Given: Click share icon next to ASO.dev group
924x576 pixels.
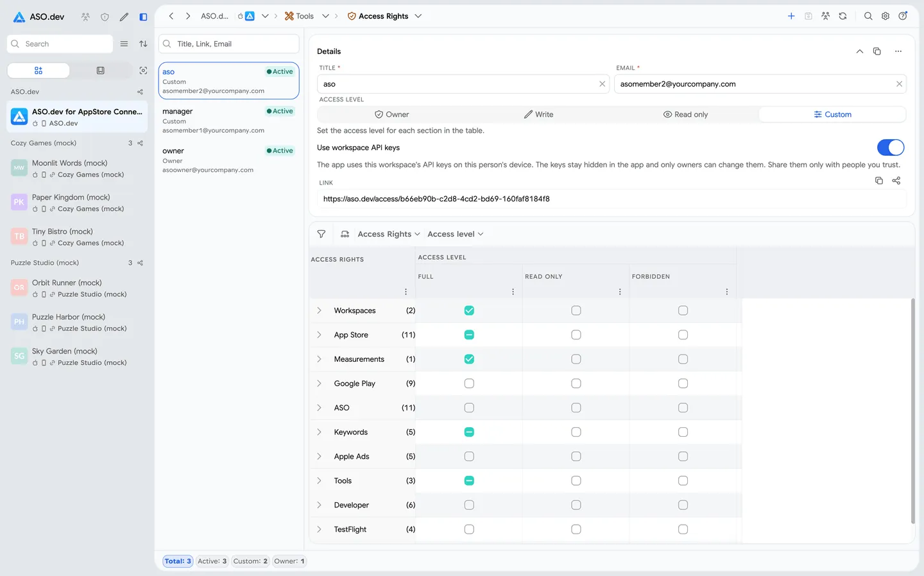Looking at the screenshot, I should 140,92.
